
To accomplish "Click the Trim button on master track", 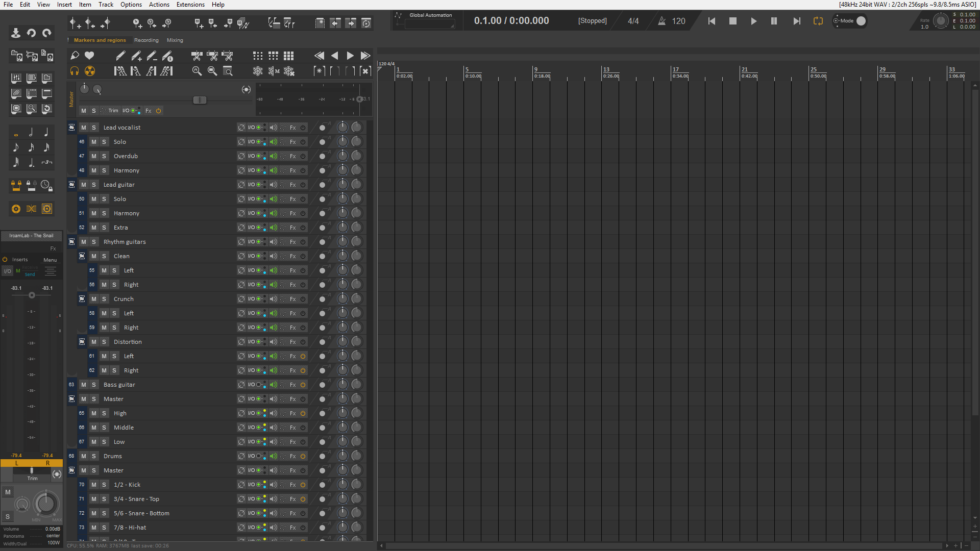I will pos(113,111).
